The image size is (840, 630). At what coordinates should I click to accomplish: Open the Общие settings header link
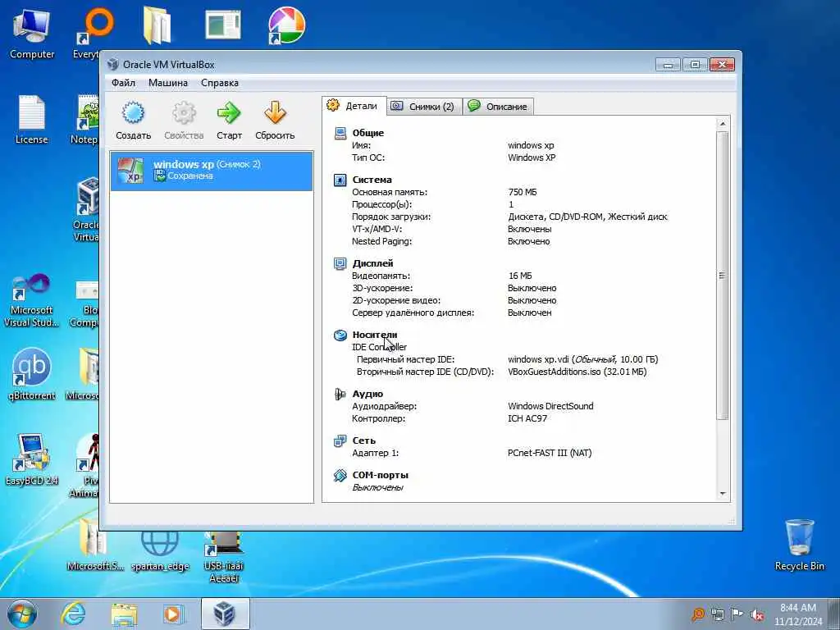click(368, 133)
